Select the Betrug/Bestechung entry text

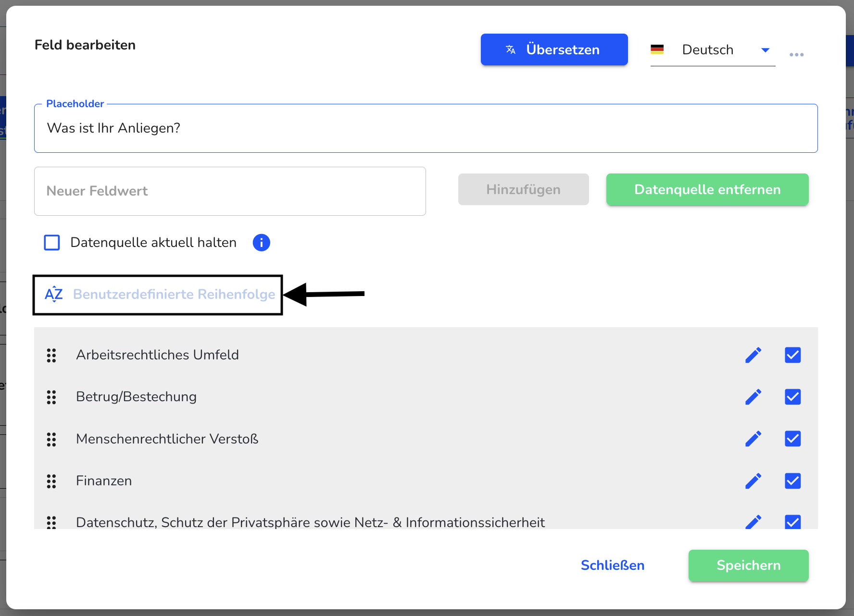136,397
